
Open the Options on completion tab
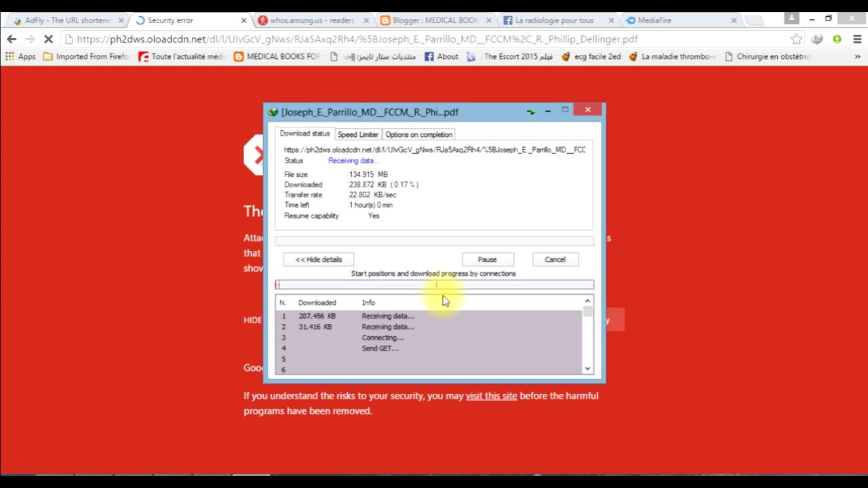pos(418,134)
